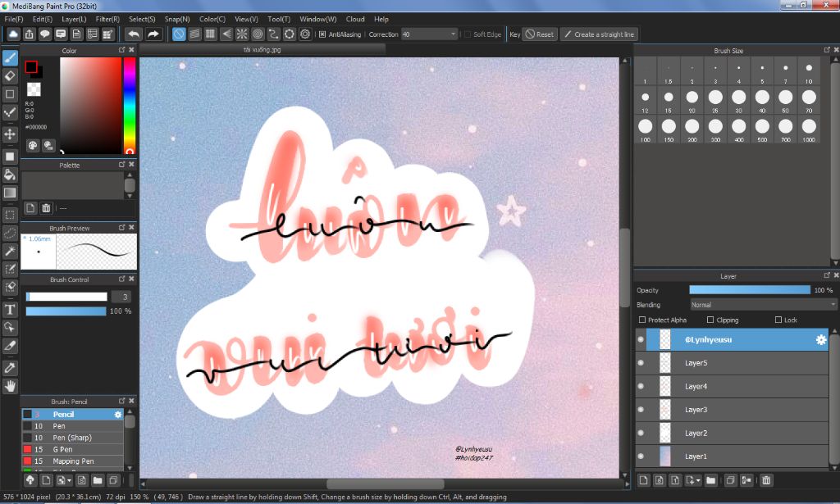
Task: Click the Reset button
Action: pyautogui.click(x=540, y=34)
